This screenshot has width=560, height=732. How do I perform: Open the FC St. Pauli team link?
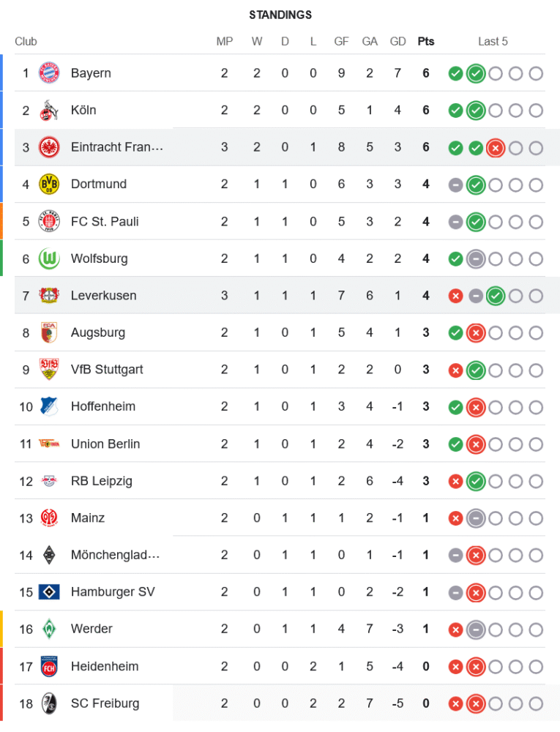pos(105,222)
